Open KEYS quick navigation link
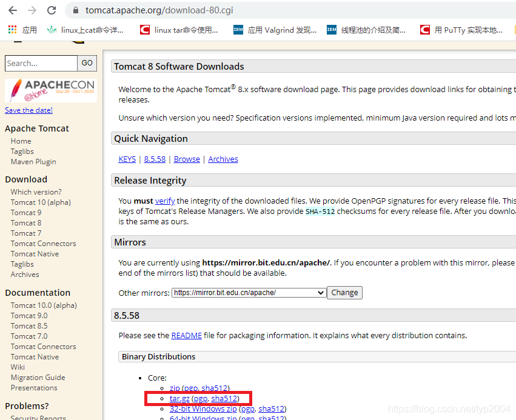The height and width of the screenshot is (420, 516). pyautogui.click(x=127, y=159)
